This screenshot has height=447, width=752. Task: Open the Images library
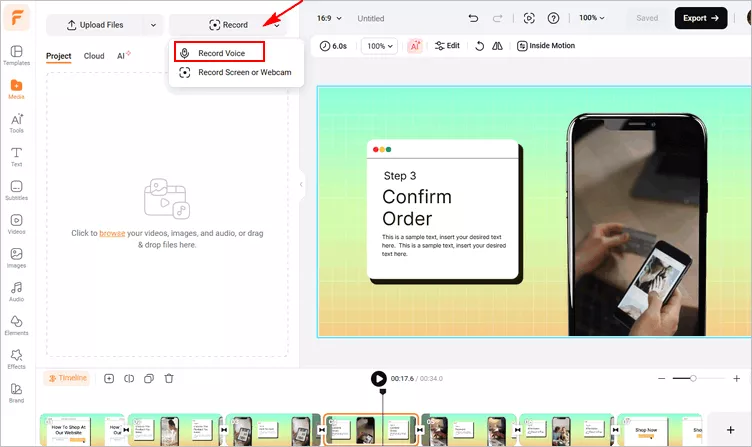tap(16, 258)
